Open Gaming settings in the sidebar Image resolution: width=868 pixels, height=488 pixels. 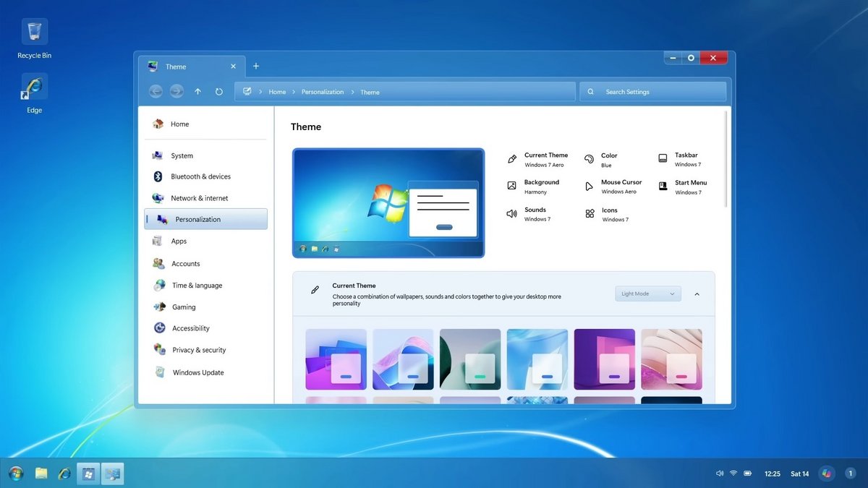205,307
